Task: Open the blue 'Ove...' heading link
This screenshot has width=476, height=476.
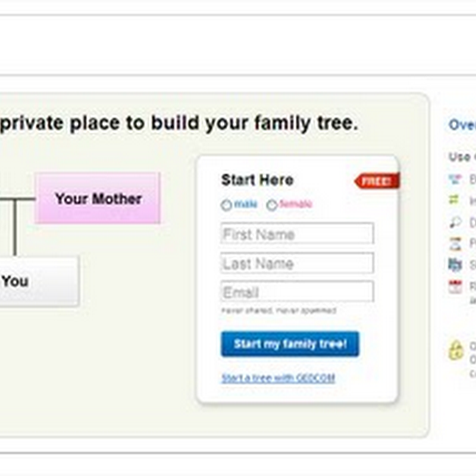Action: 462,125
